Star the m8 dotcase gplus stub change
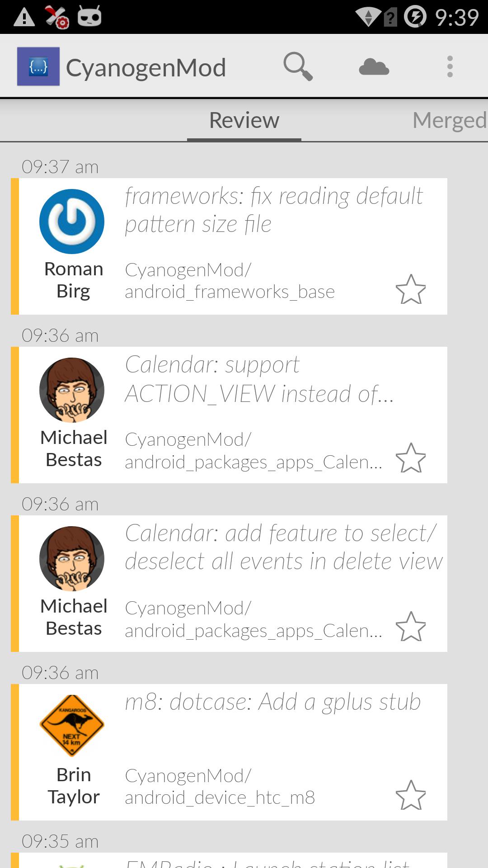Screen dimensions: 488x868 411,795
